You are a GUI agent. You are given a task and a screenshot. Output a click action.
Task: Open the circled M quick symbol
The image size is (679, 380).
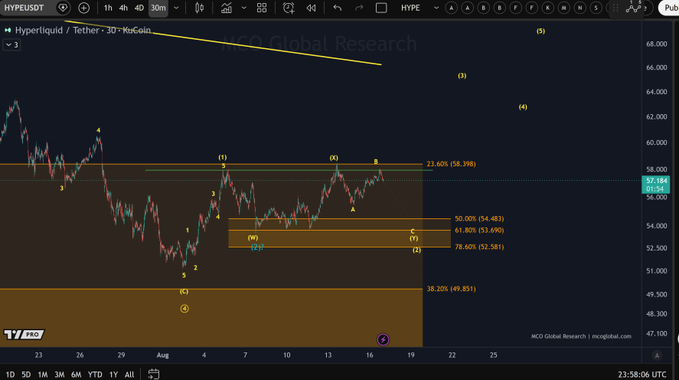564,8
